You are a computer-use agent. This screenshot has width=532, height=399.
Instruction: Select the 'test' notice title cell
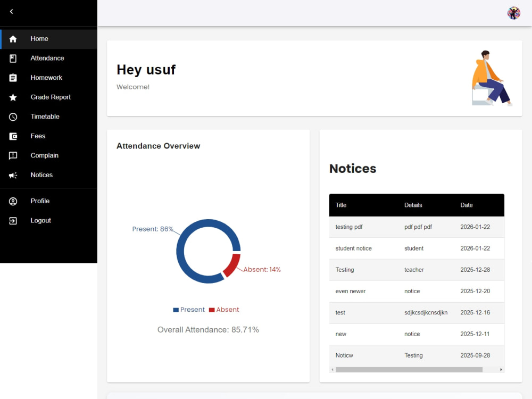340,312
